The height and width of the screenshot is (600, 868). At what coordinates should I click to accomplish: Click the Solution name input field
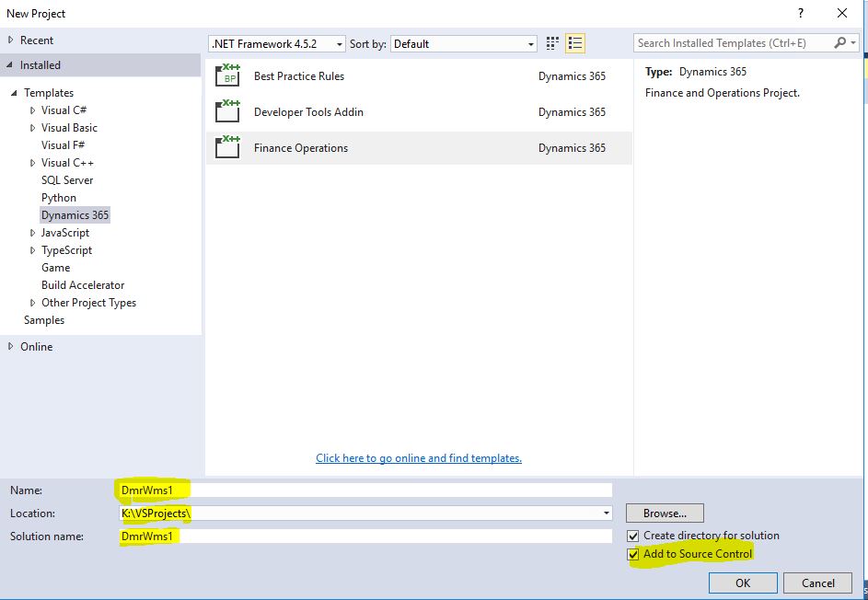(x=365, y=536)
